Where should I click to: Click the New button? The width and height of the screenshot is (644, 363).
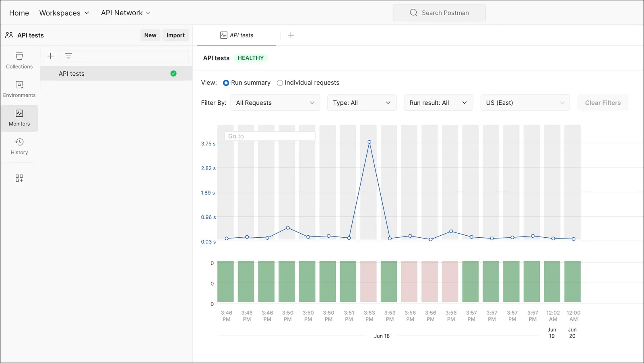point(150,35)
